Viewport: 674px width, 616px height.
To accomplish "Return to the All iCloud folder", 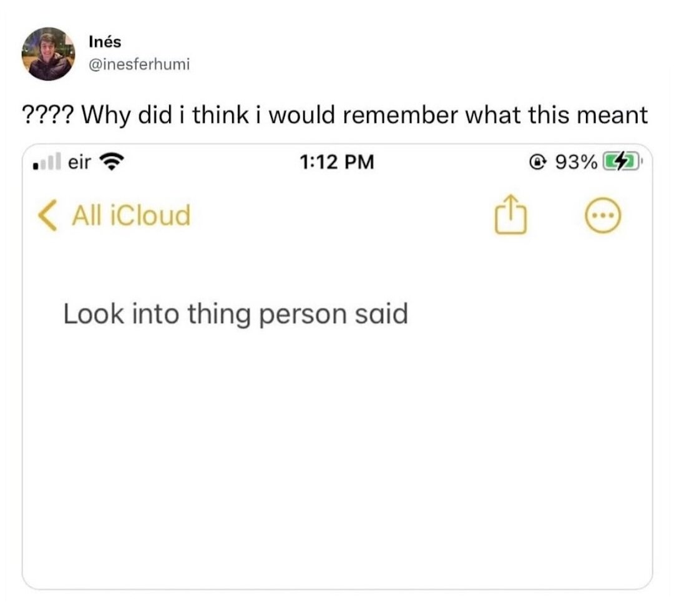I will tap(130, 215).
